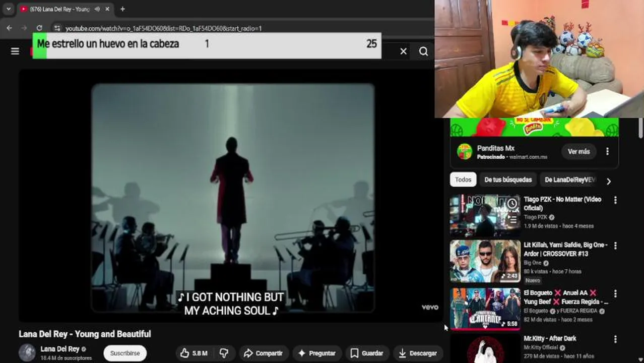Open a new browser tab with the plus icon
This screenshot has width=644, height=363.
(122, 9)
